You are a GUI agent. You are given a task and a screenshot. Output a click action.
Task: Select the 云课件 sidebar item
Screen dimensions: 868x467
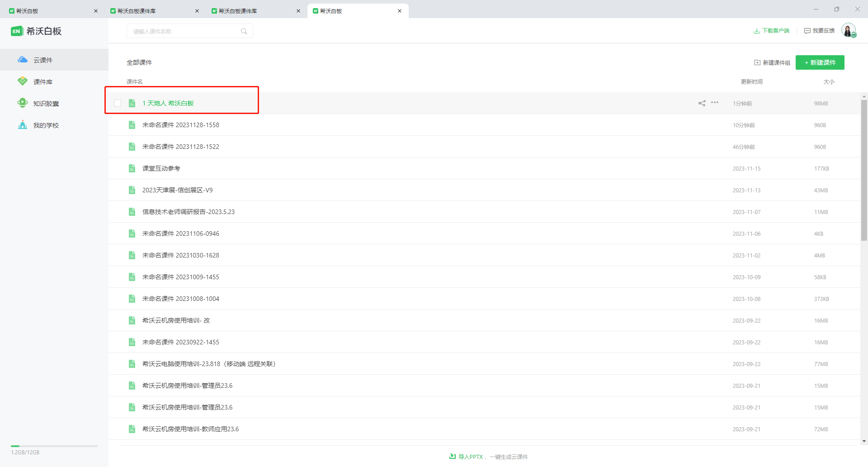(x=54, y=60)
